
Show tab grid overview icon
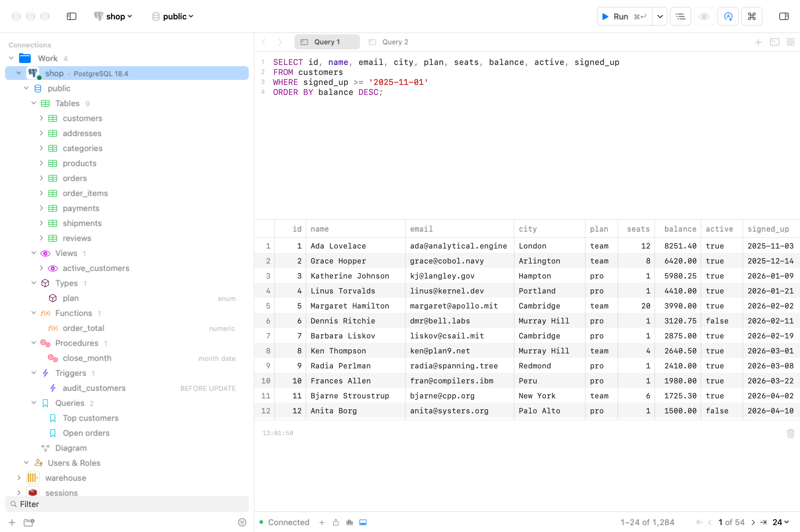pyautogui.click(x=791, y=42)
